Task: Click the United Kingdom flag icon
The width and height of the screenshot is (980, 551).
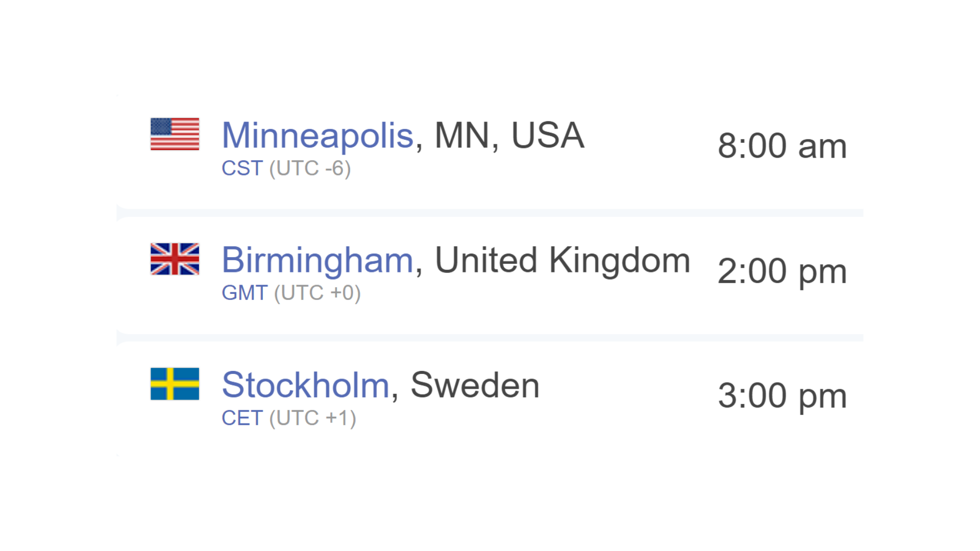Action: [x=175, y=259]
